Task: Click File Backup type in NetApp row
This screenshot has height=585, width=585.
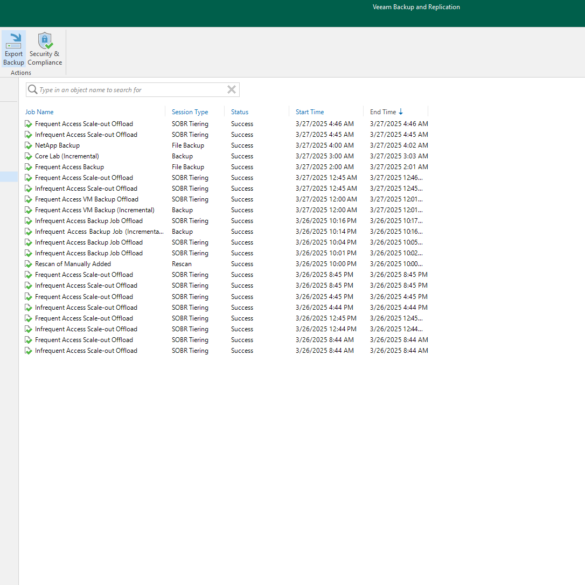Action: [x=188, y=146]
